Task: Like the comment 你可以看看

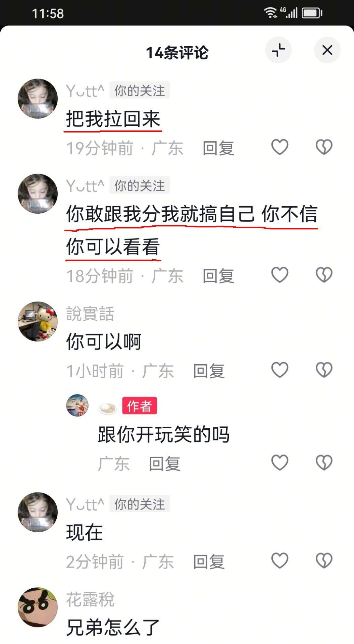Action: pos(280,275)
